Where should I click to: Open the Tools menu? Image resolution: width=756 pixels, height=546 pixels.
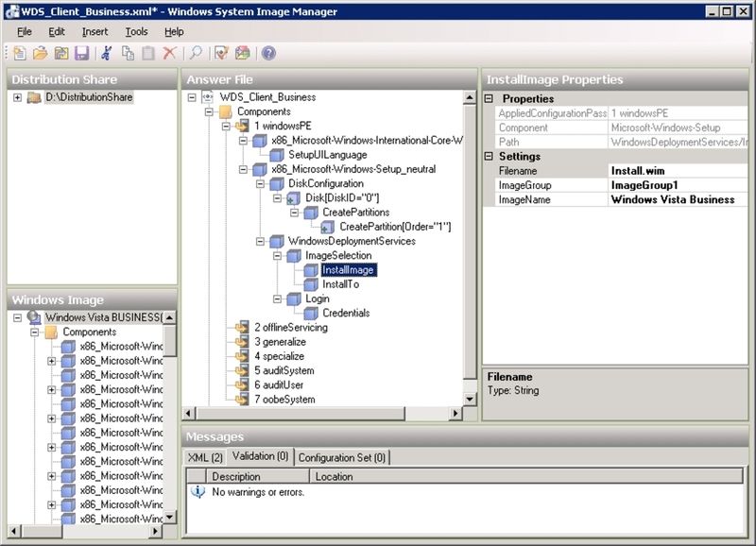[x=136, y=31]
